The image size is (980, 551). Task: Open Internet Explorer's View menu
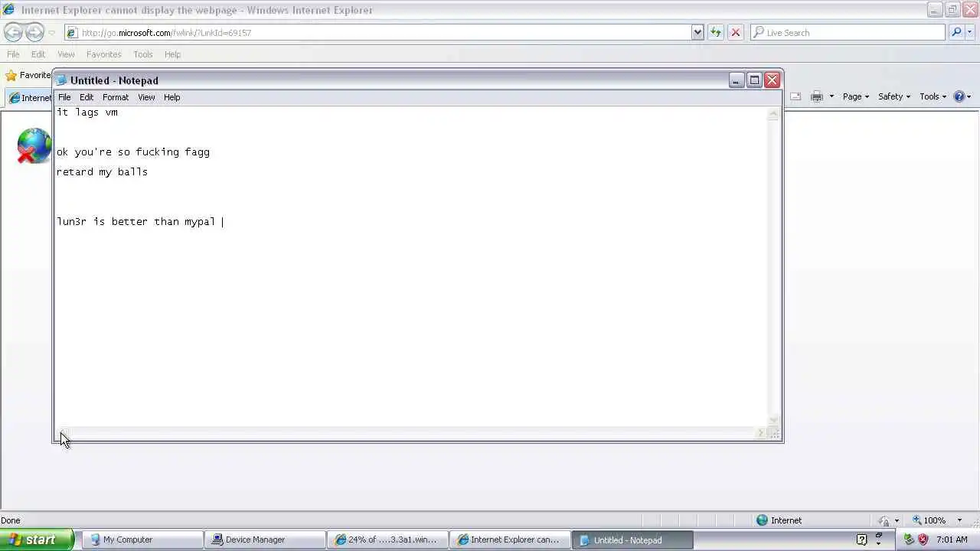pyautogui.click(x=66, y=54)
